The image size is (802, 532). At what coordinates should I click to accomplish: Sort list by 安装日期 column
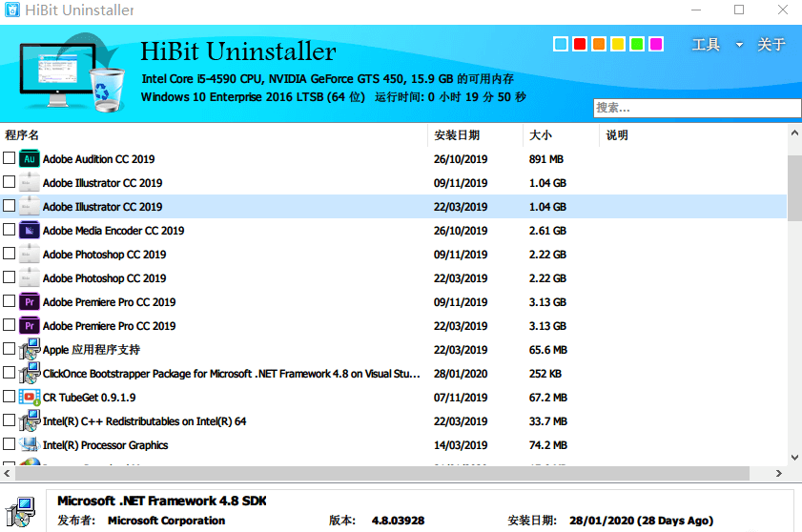(x=456, y=135)
